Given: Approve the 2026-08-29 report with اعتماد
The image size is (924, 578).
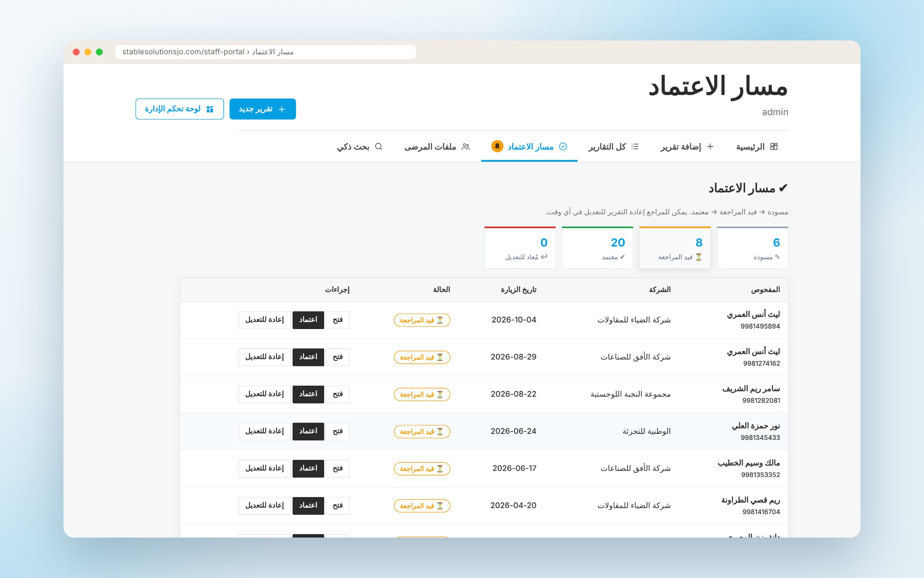Looking at the screenshot, I should click(308, 357).
